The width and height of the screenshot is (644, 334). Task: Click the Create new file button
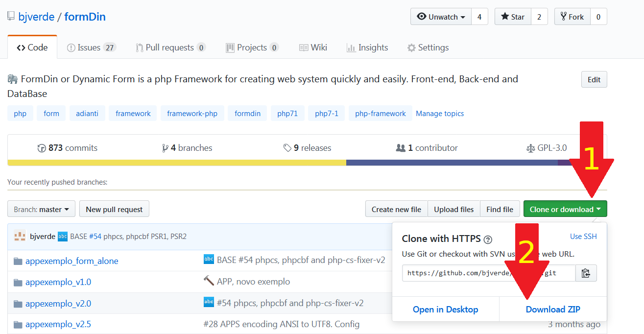click(396, 209)
